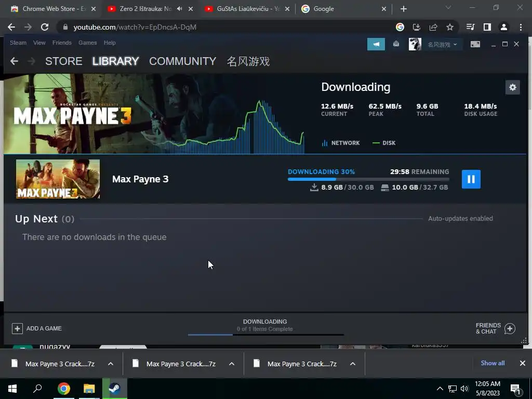
Task: Open the Windows notification center
Action: point(516,390)
